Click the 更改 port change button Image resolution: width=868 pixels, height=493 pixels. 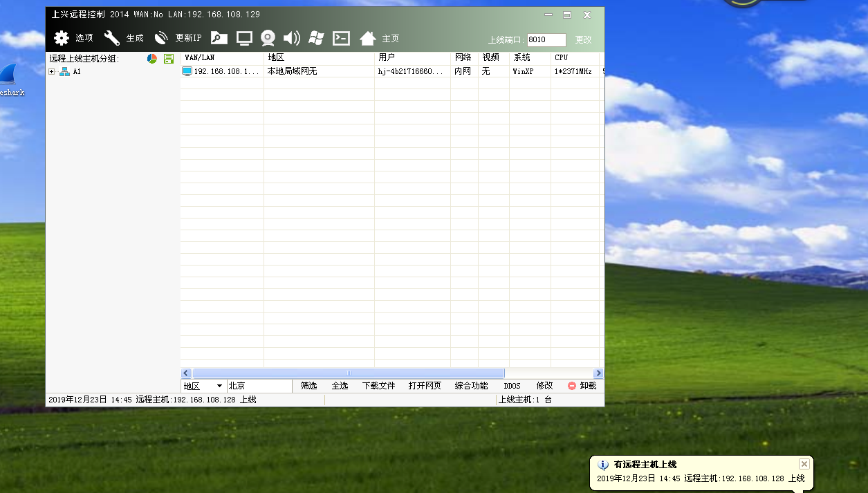(584, 39)
